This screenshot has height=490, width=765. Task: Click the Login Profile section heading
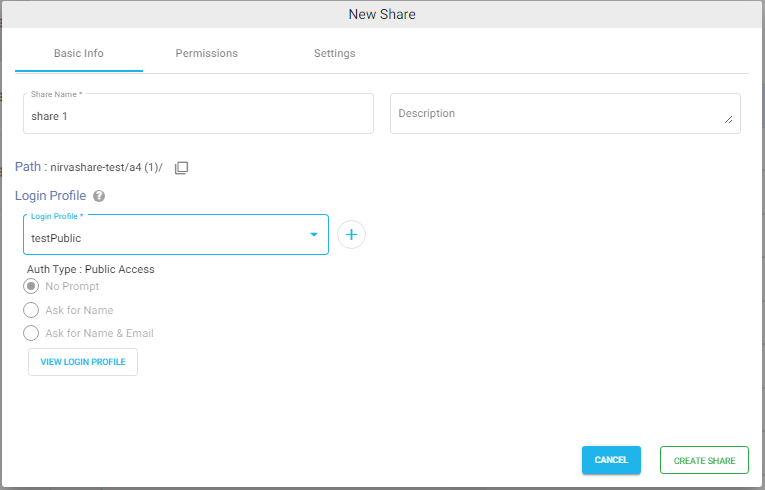(51, 196)
